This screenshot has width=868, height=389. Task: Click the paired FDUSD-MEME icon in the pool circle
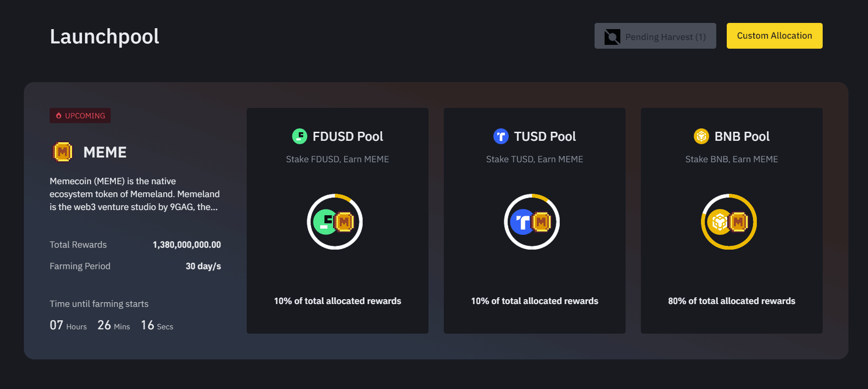click(x=335, y=221)
